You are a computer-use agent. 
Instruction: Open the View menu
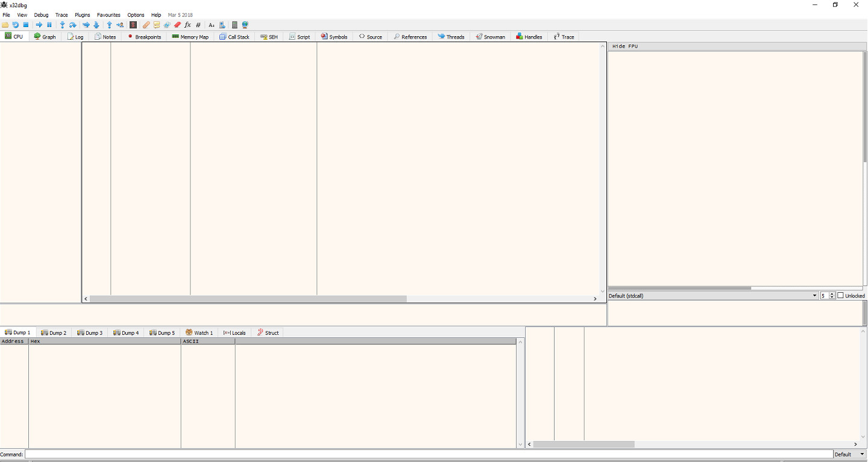[22, 15]
